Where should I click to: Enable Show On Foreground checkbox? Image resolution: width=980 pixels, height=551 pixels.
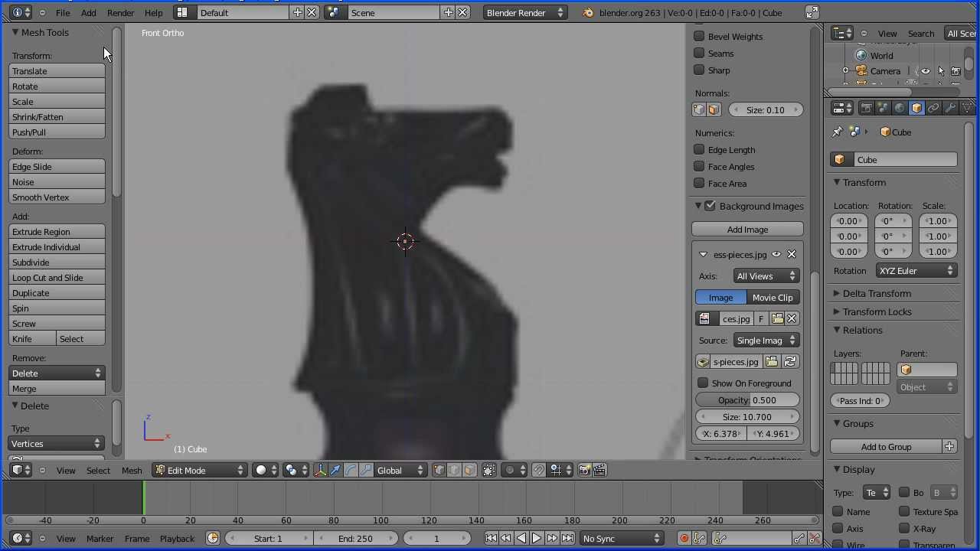(703, 383)
